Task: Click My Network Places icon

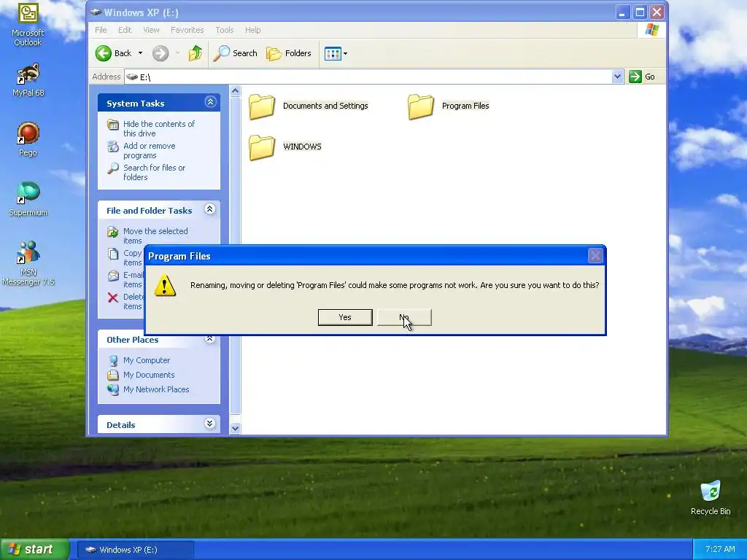Action: pyautogui.click(x=113, y=389)
